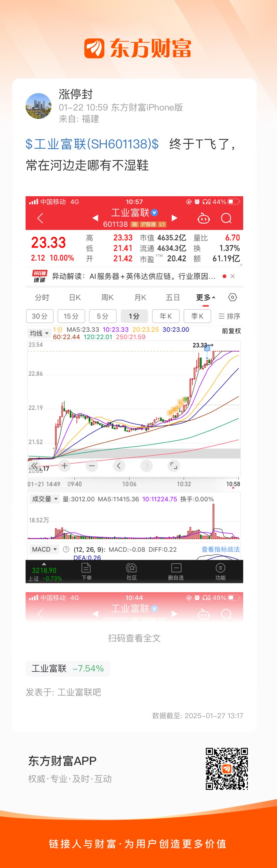Zoom out chart with minus button
The width and height of the screenshot is (277, 868).
point(91,466)
